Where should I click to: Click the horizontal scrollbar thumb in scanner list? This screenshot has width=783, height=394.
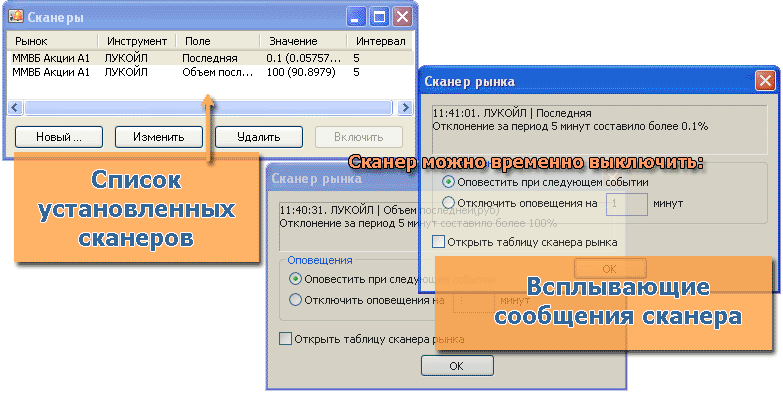pyautogui.click(x=208, y=107)
